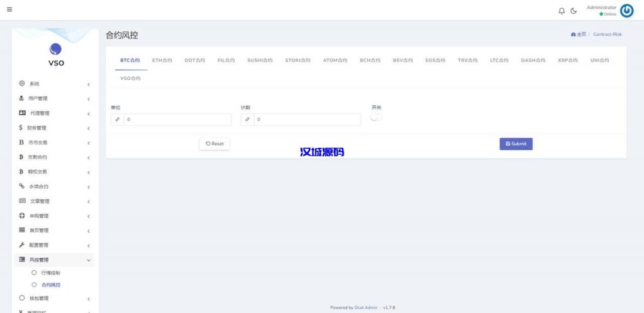The width and height of the screenshot is (644, 313).
Task: Expand the 用户管理 menu chevron
Action: 89,99
